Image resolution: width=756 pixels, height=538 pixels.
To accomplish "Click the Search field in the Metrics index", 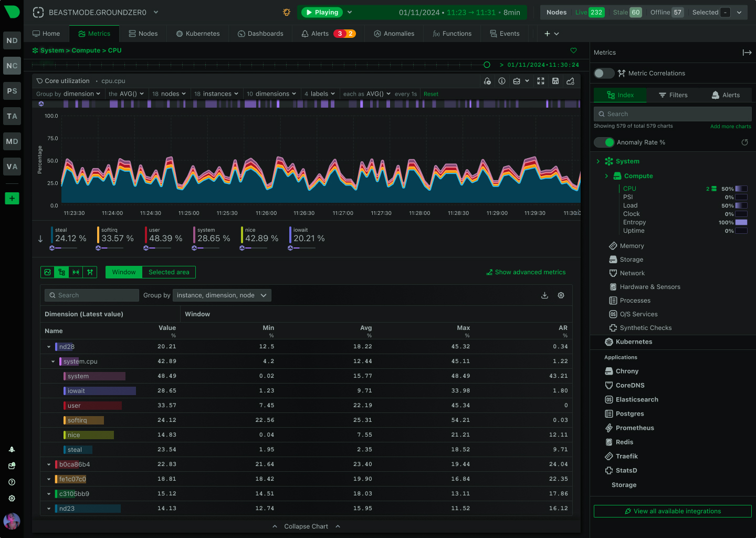I will point(673,113).
